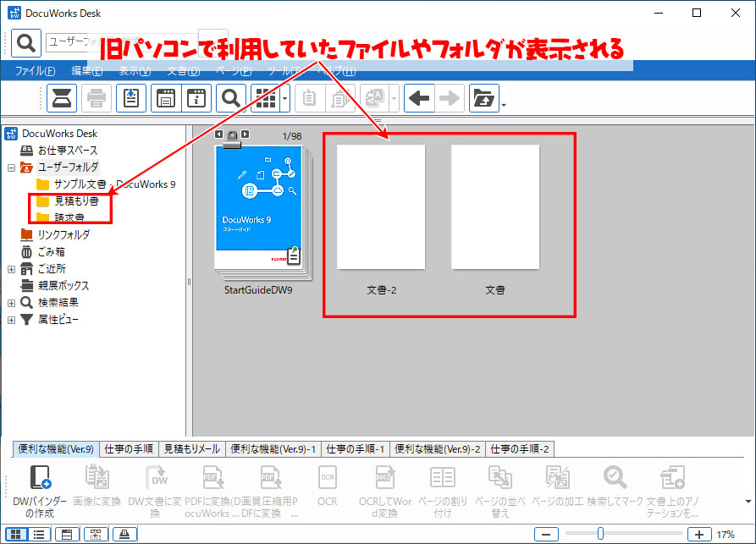Expand the 属性ビュー tree node
The height and width of the screenshot is (544, 756).
point(12,320)
